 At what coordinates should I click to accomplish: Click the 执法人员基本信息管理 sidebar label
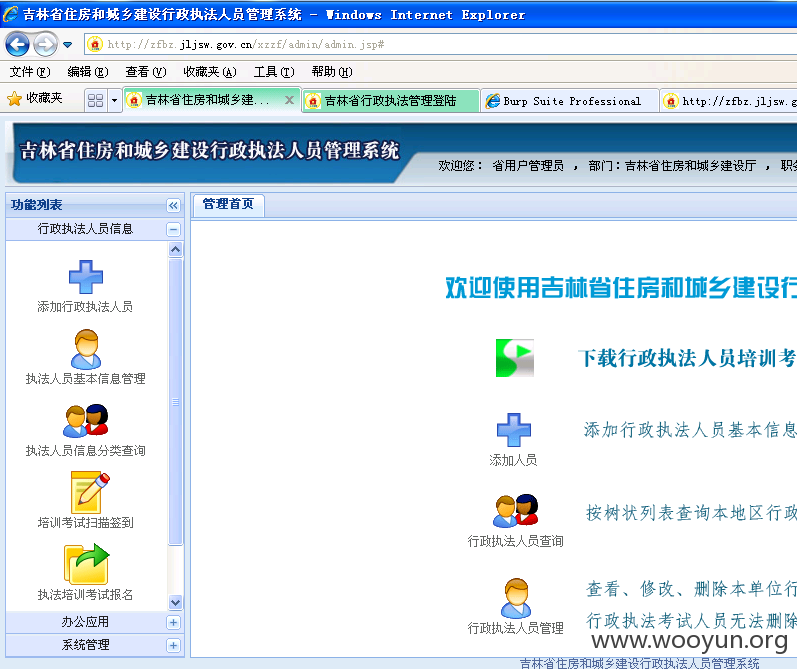click(85, 379)
